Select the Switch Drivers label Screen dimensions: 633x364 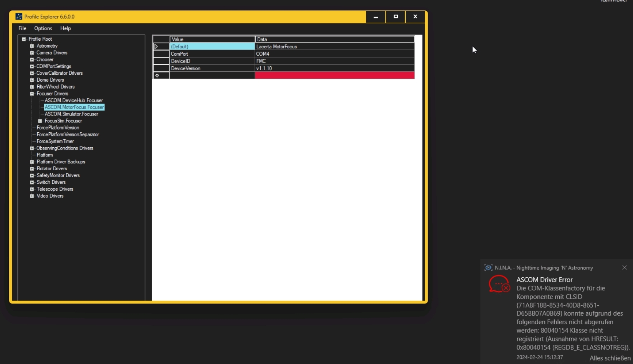51,182
